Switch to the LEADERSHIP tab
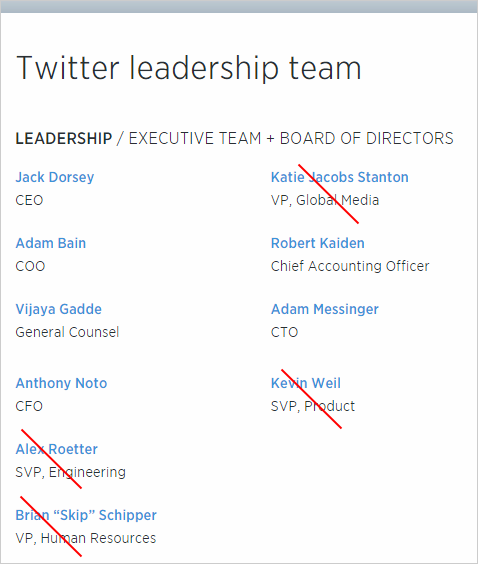 coord(64,138)
